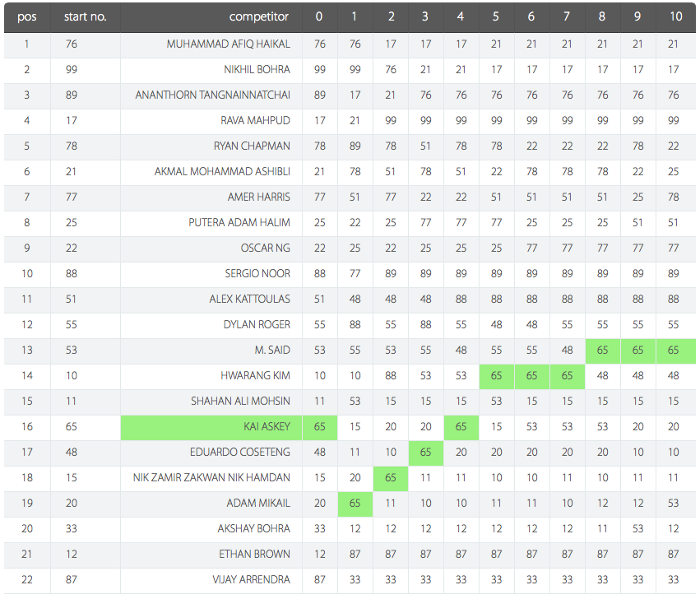Image resolution: width=700 pixels, height=599 pixels.
Task: Click green 65 cell in EDUARDO COSETENG row
Action: (425, 453)
